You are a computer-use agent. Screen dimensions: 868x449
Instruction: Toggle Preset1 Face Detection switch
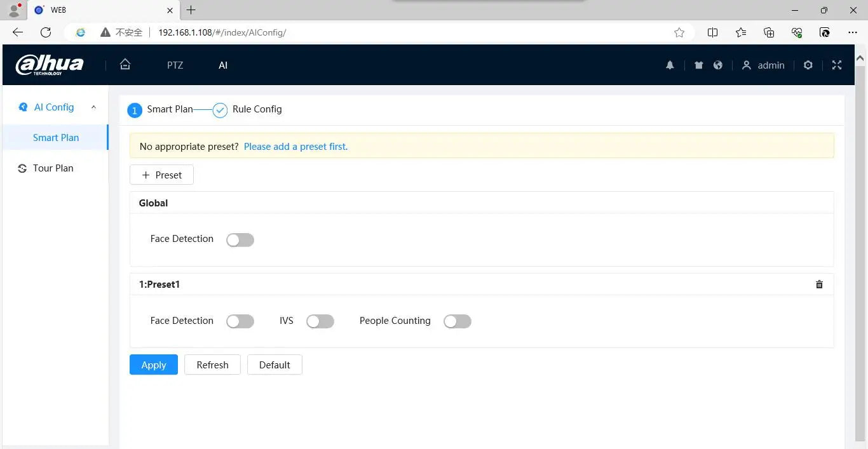pos(240,321)
